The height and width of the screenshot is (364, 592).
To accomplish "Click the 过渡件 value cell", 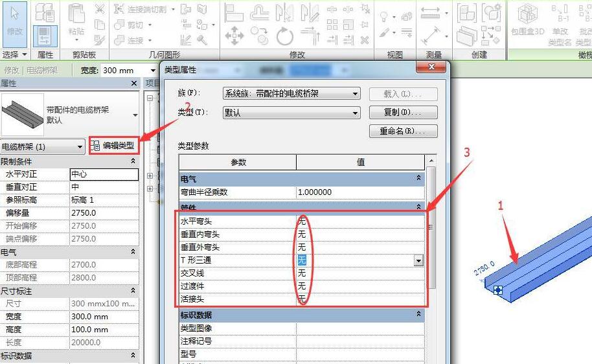I will [x=360, y=286].
